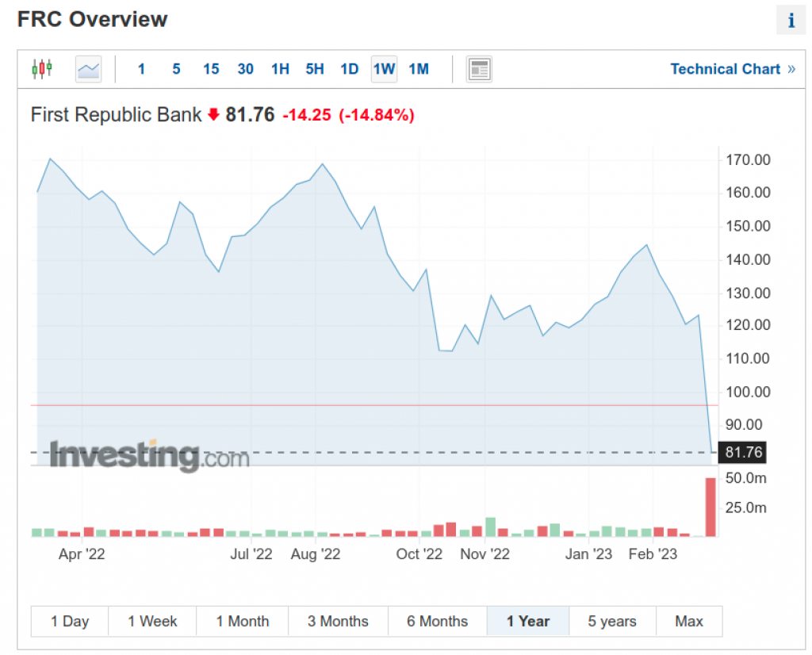Screen dimensions: 812x655
Task: Switch to candlestick chart view
Action: point(42,69)
